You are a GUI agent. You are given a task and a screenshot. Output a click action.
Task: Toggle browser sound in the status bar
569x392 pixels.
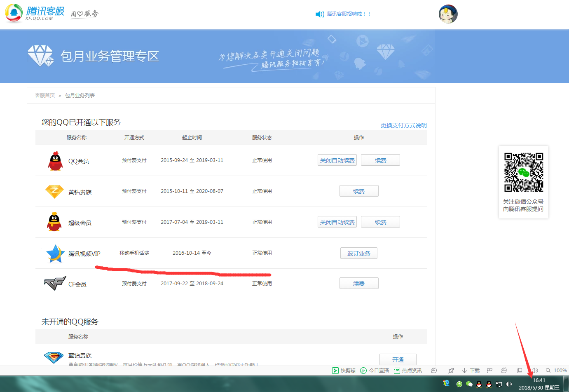pos(535,371)
